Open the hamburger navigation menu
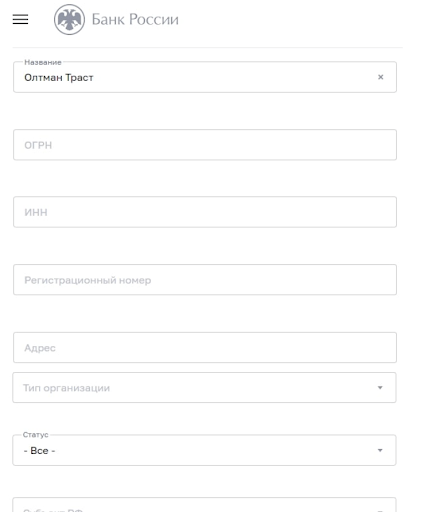 (20, 19)
